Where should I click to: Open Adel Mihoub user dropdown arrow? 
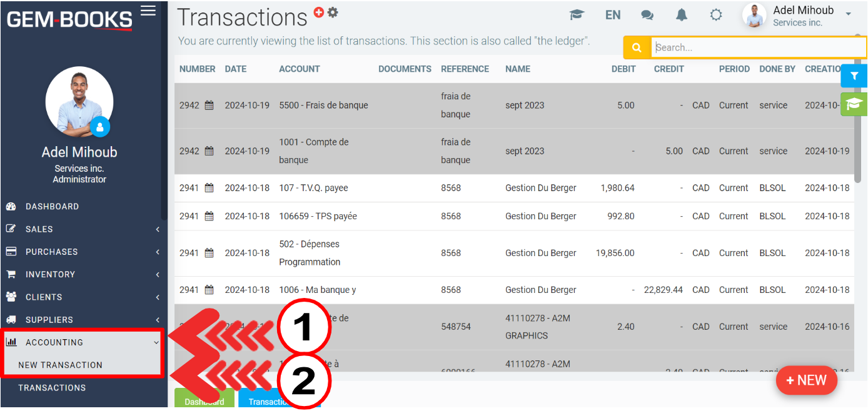click(849, 14)
